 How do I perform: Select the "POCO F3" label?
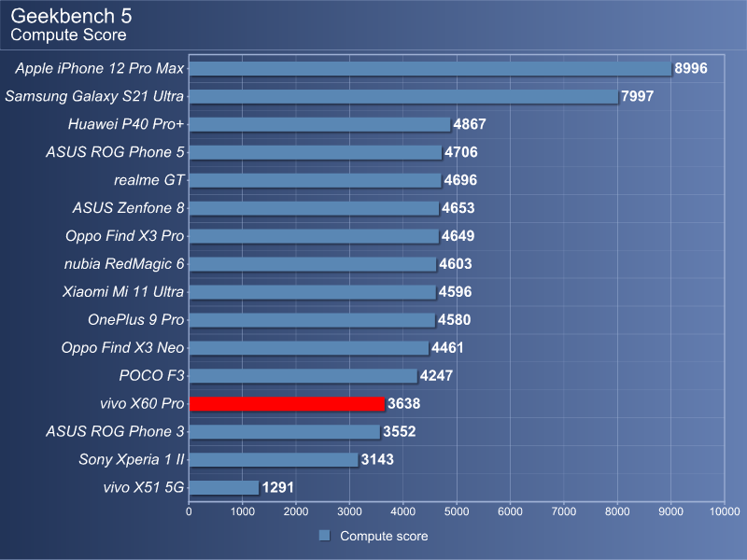coord(151,376)
